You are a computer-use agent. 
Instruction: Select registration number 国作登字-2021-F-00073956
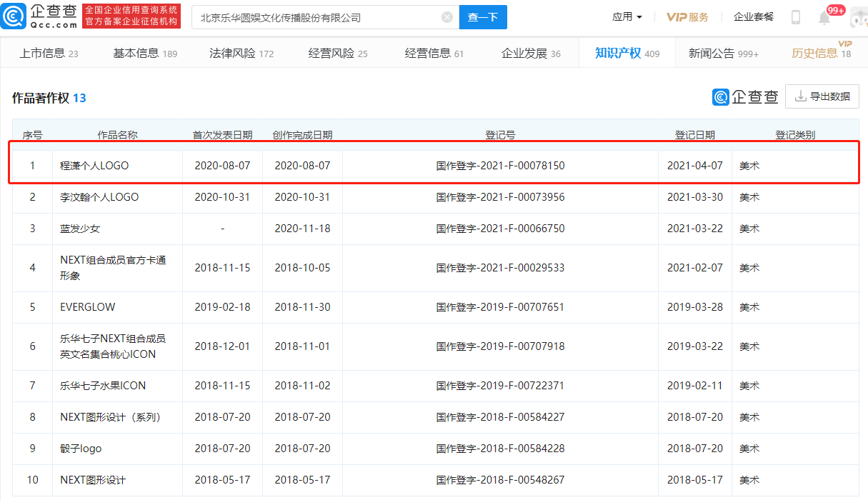click(x=500, y=197)
